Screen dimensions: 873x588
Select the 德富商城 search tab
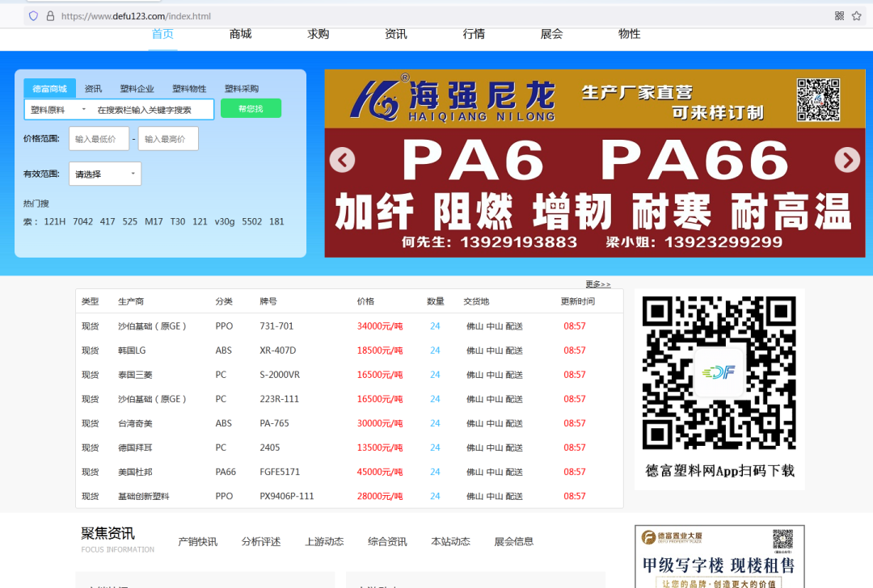tap(49, 89)
